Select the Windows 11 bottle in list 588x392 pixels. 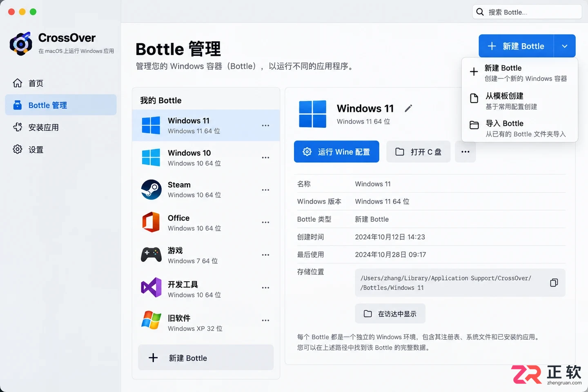coord(206,125)
